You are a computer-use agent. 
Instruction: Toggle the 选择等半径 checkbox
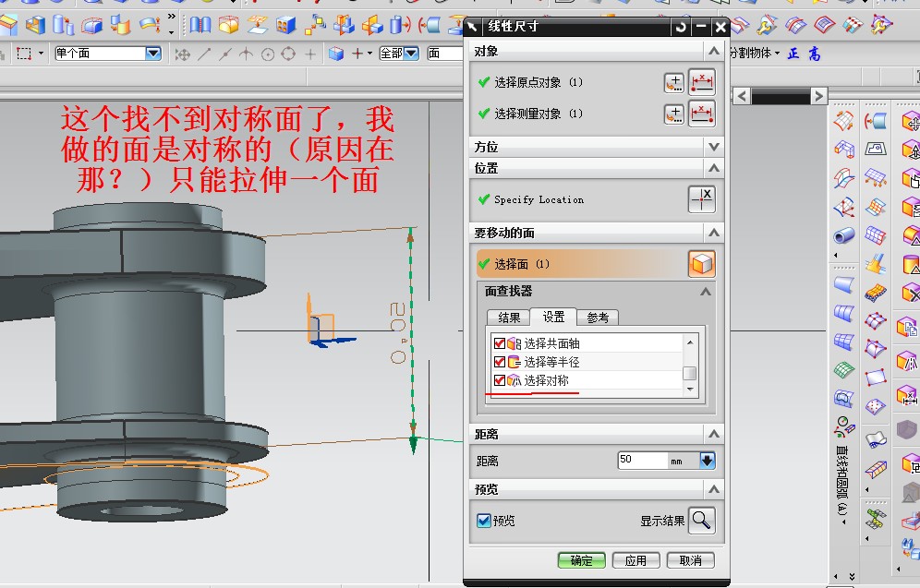click(500, 362)
